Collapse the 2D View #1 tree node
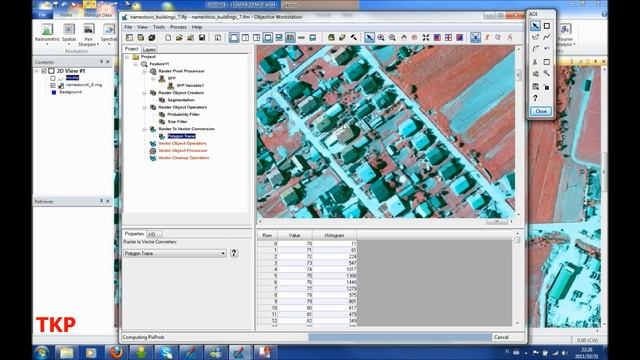This screenshot has height=360, width=640. click(37, 71)
